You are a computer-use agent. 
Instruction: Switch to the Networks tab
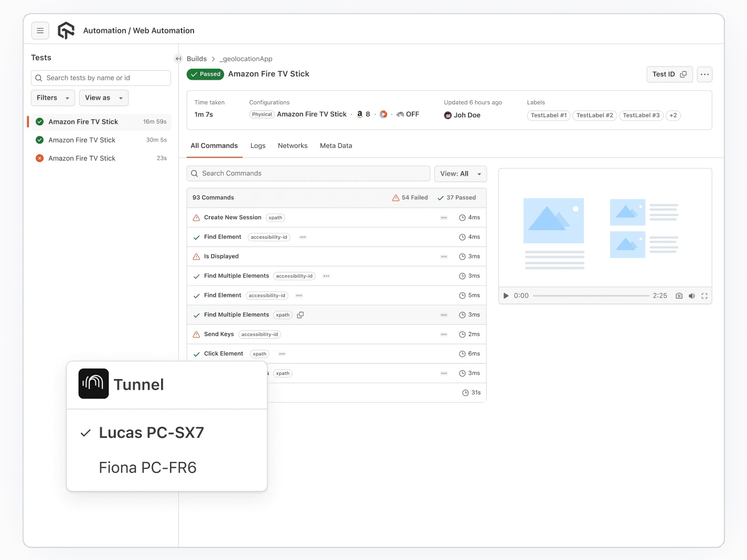[292, 146]
